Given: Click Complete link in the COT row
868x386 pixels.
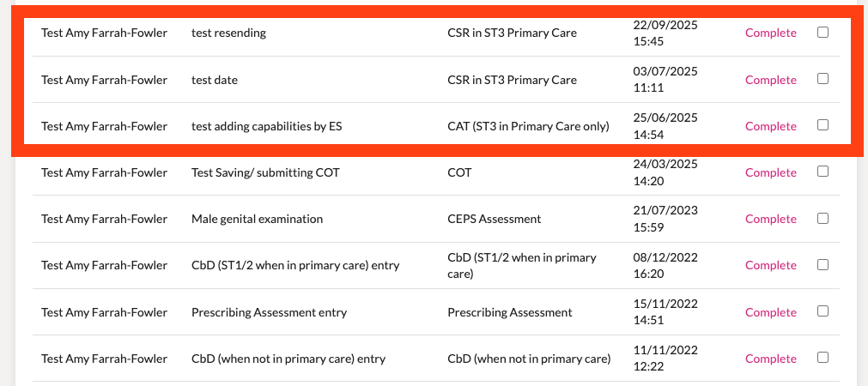Looking at the screenshot, I should coord(771,173).
